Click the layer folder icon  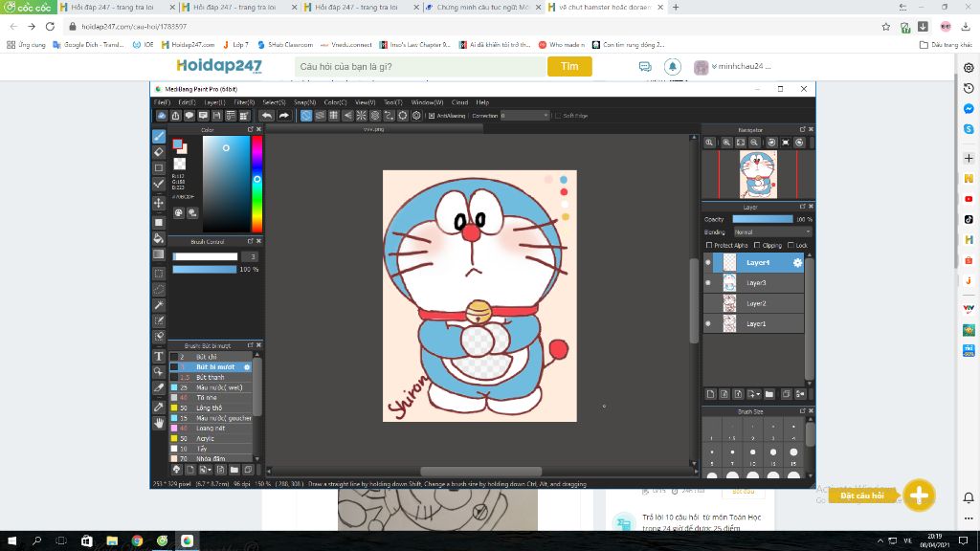(769, 394)
